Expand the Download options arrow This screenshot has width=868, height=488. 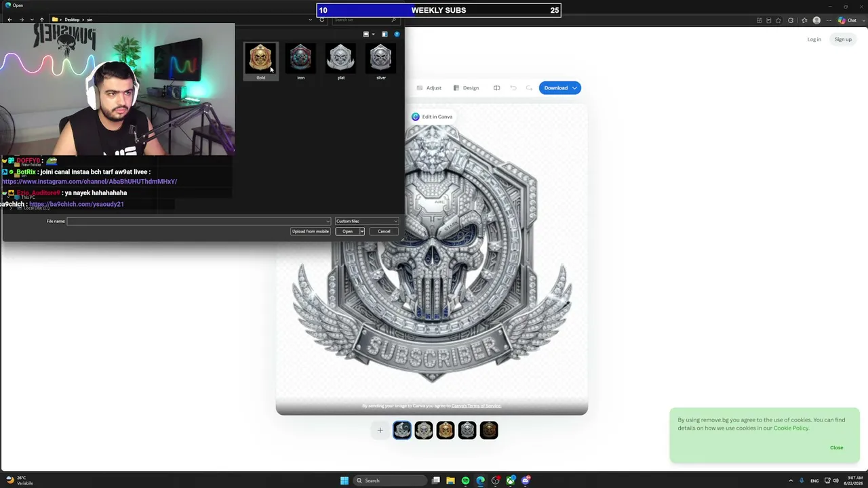575,87
